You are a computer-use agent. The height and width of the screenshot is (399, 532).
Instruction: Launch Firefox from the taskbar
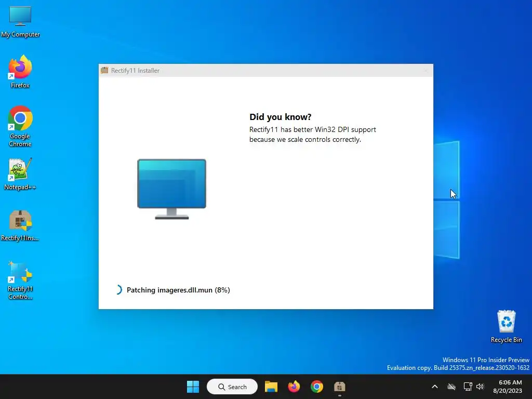pyautogui.click(x=294, y=387)
